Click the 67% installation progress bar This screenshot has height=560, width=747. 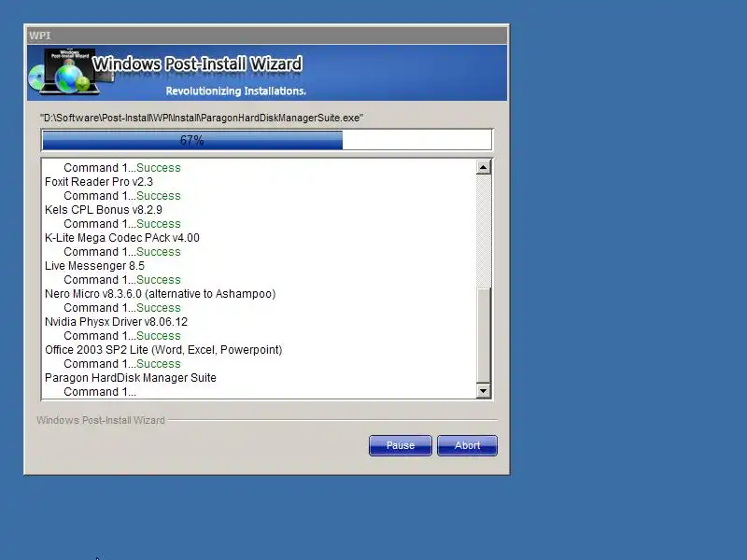click(267, 140)
